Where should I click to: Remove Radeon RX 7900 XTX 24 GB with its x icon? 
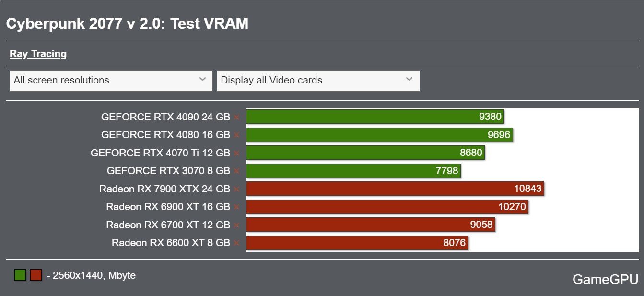tap(237, 189)
